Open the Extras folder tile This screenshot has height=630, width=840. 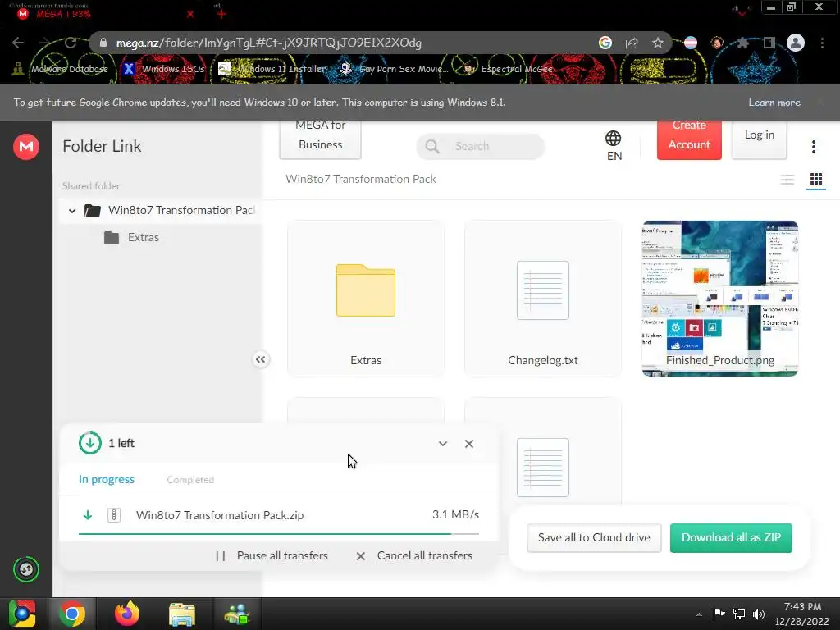pyautogui.click(x=366, y=299)
